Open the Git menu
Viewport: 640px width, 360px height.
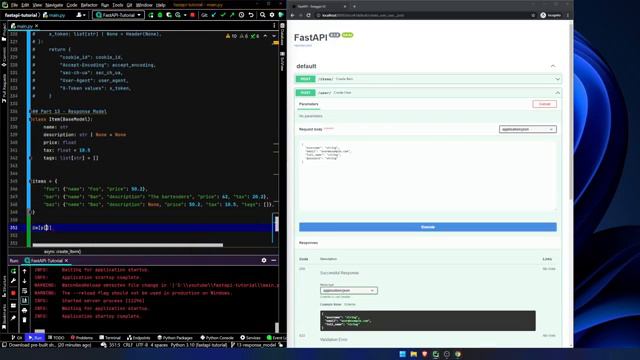click(x=129, y=5)
